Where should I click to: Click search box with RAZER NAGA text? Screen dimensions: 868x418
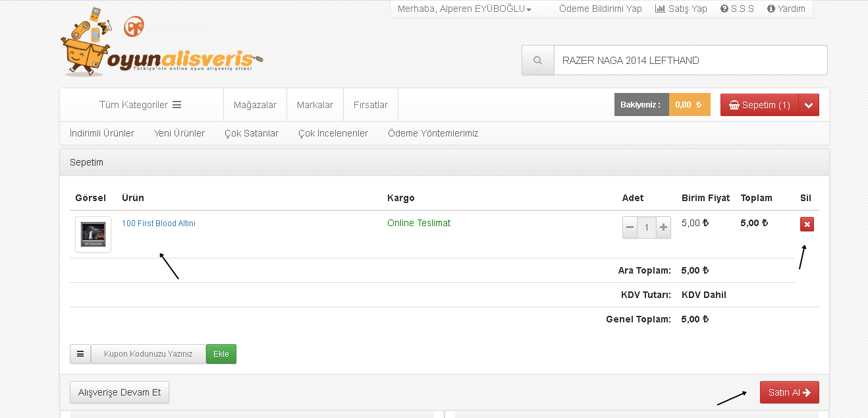point(691,61)
